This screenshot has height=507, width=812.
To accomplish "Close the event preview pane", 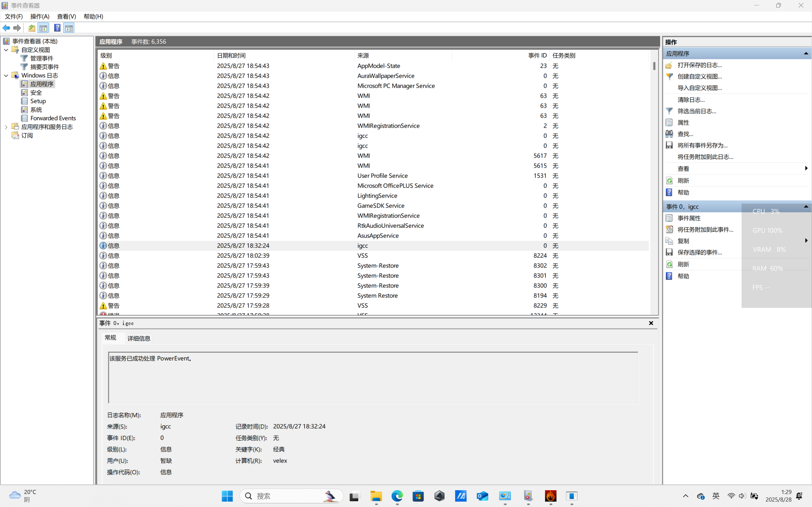I will pos(651,323).
